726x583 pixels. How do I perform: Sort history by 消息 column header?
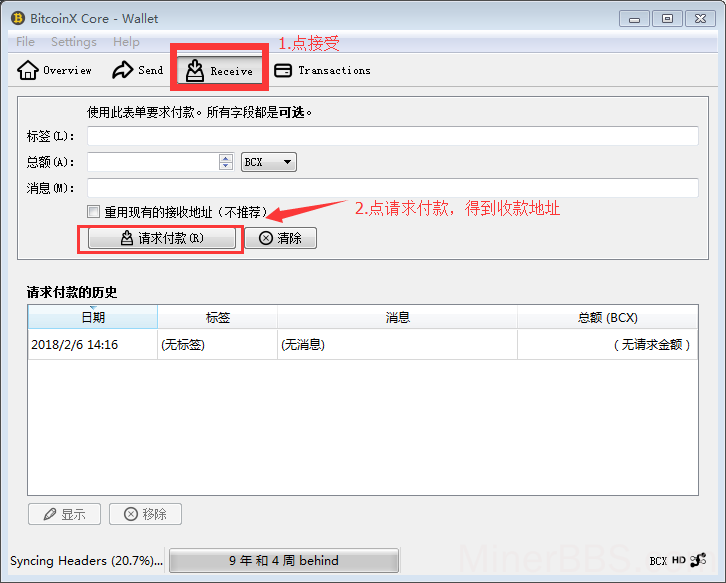(x=397, y=317)
